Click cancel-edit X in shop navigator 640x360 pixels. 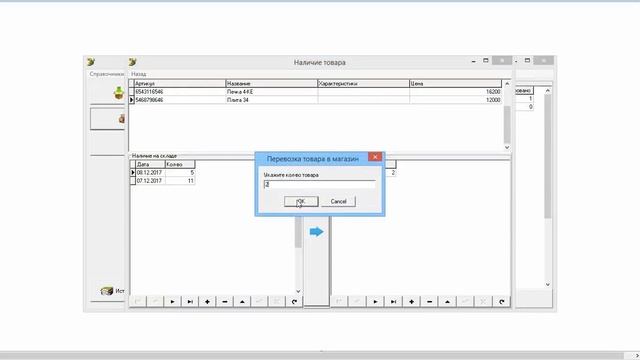coord(483,302)
